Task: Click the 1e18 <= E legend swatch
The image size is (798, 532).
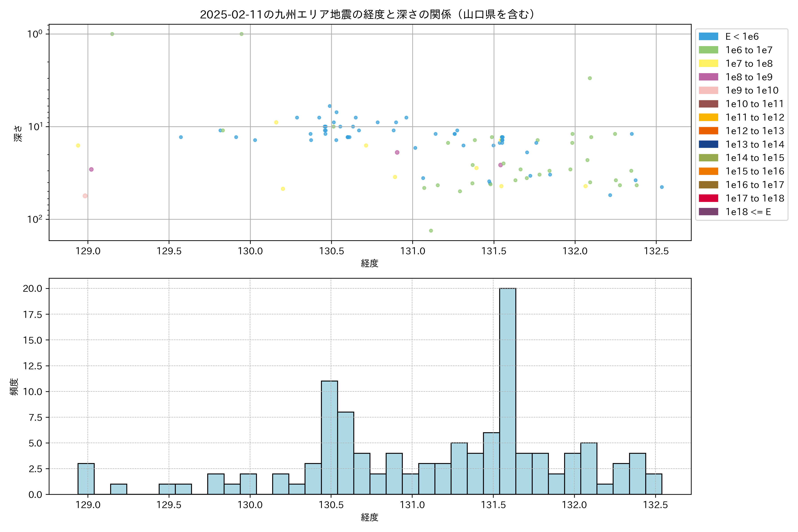Action: coord(708,212)
